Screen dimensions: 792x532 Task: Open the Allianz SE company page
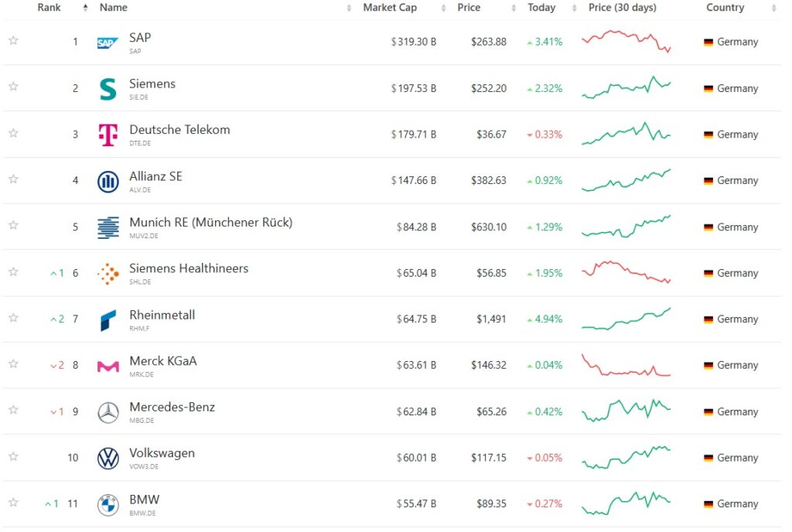click(x=155, y=176)
